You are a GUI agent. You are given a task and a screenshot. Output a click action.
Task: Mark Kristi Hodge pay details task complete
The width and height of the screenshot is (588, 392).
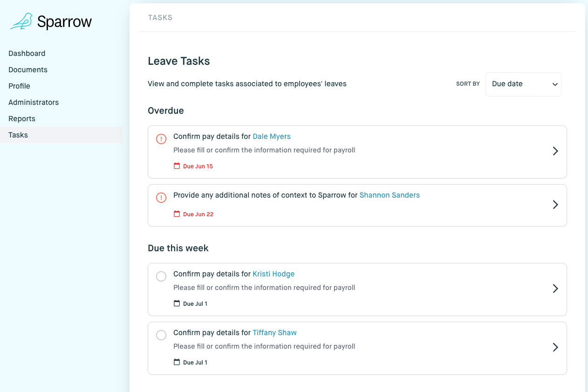(x=161, y=276)
